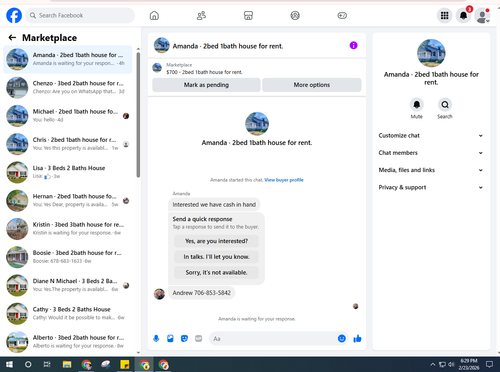The height and width of the screenshot is (372, 500).
Task: Open the Friends icon in top bar
Action: click(x=201, y=15)
